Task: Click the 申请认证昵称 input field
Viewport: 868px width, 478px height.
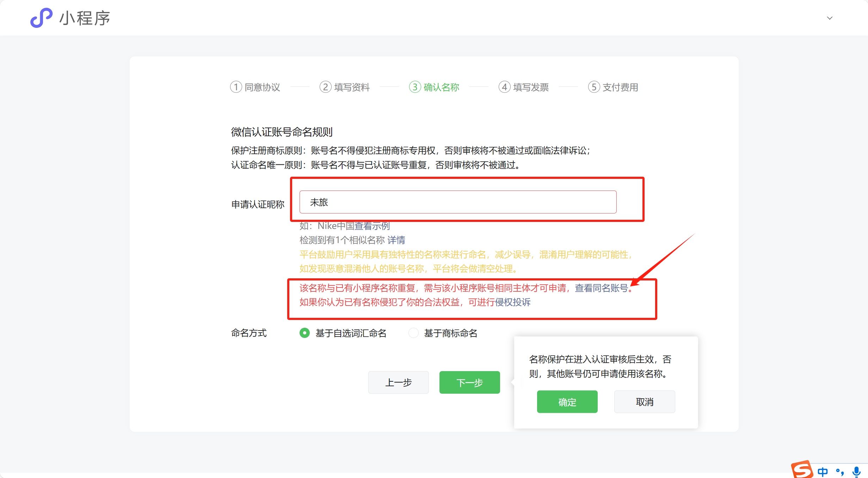Action: point(457,202)
